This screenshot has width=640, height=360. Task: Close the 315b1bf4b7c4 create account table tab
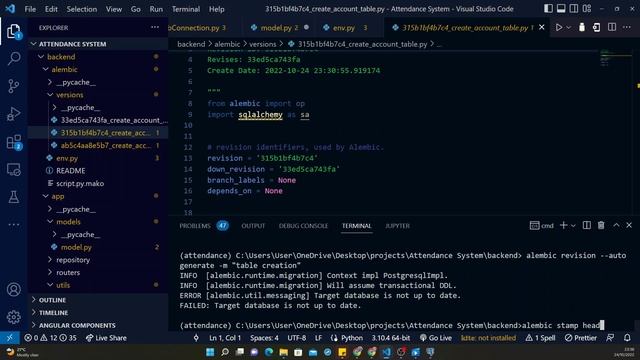coord(542,27)
